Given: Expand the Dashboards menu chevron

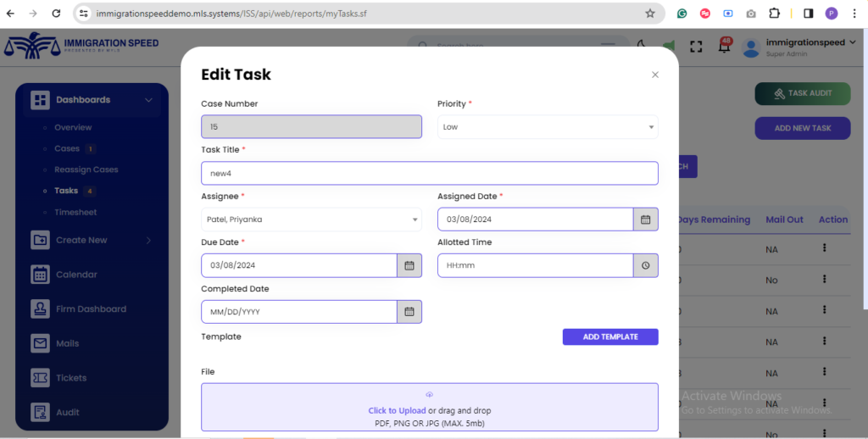Looking at the screenshot, I should 148,100.
